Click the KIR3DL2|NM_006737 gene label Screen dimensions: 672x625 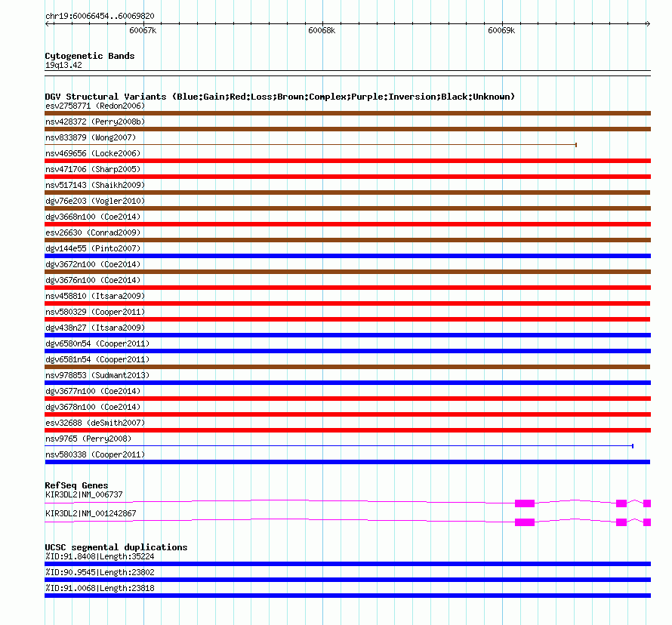[84, 494]
